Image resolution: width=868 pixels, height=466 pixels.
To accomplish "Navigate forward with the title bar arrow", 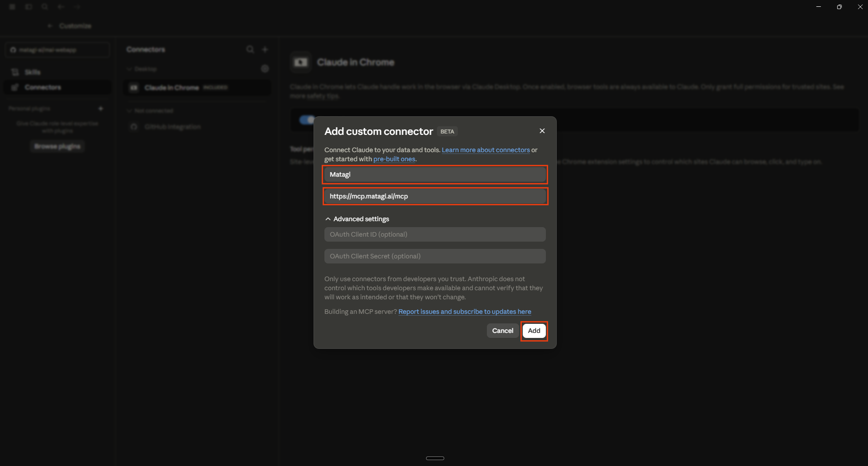I will tap(78, 7).
